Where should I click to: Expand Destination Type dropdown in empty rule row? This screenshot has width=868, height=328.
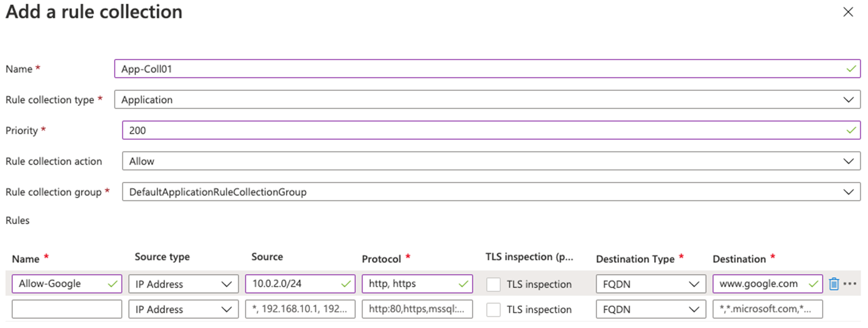(650, 309)
